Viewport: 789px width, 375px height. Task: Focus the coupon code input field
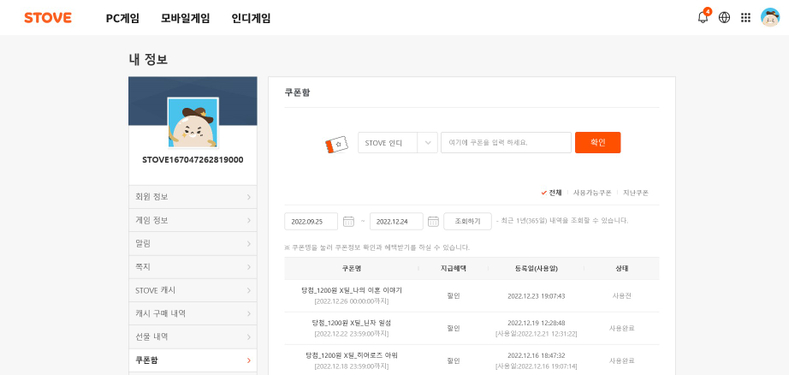click(x=506, y=142)
